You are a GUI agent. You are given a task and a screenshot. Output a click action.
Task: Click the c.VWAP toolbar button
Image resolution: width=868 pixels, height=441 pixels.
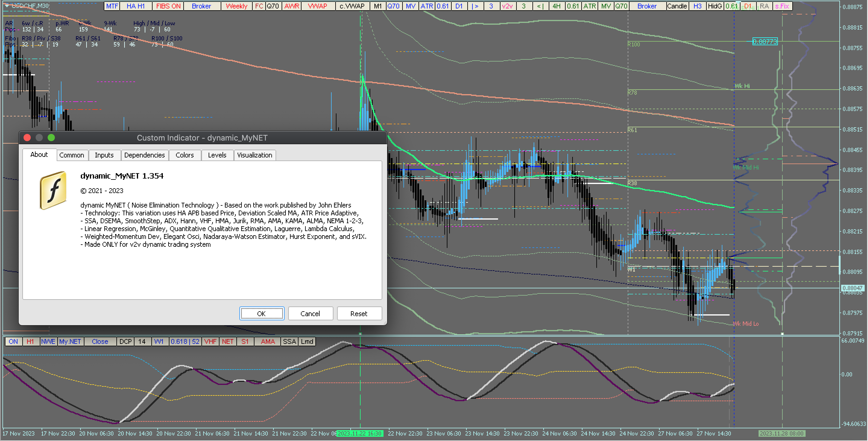click(352, 6)
